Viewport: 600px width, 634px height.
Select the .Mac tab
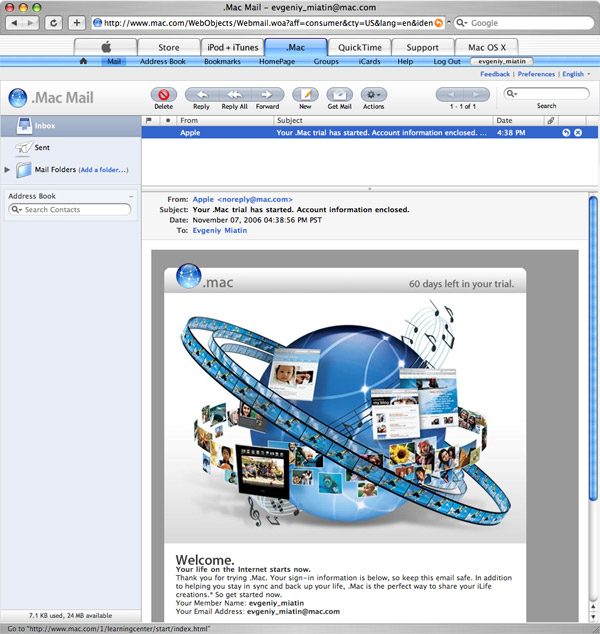point(296,47)
